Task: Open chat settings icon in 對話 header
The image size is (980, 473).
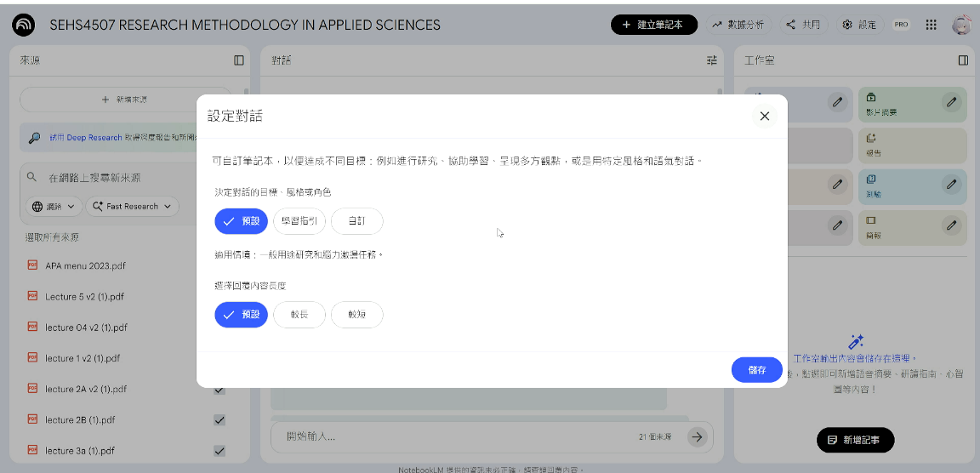Action: tap(712, 60)
